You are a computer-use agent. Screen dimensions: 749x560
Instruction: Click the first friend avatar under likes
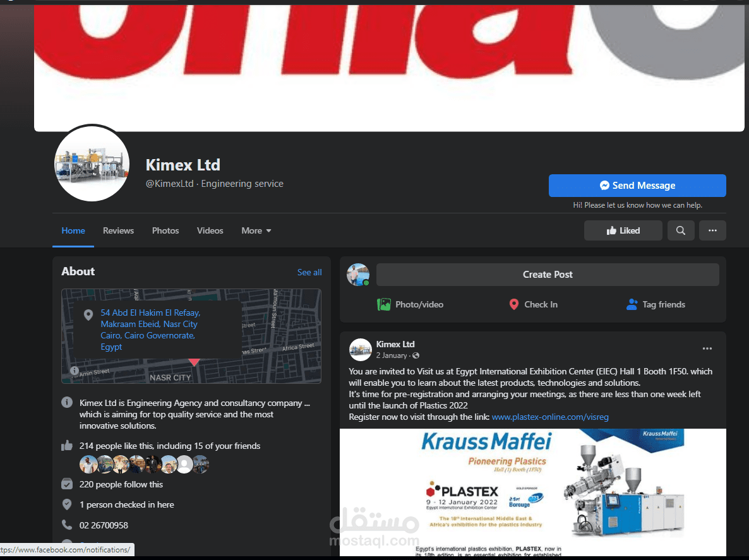pos(88,464)
